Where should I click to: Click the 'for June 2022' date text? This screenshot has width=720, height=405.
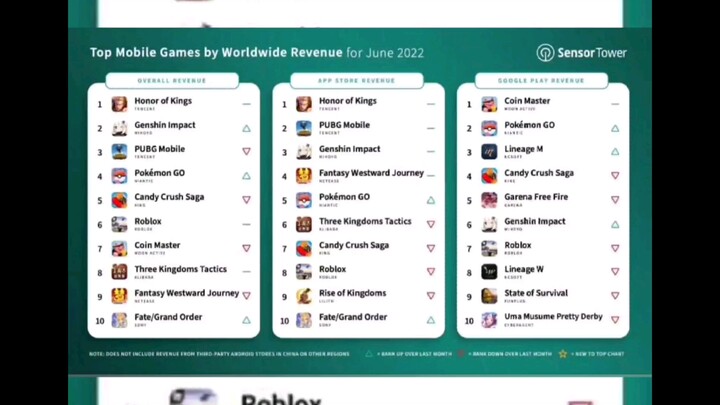[x=385, y=53]
